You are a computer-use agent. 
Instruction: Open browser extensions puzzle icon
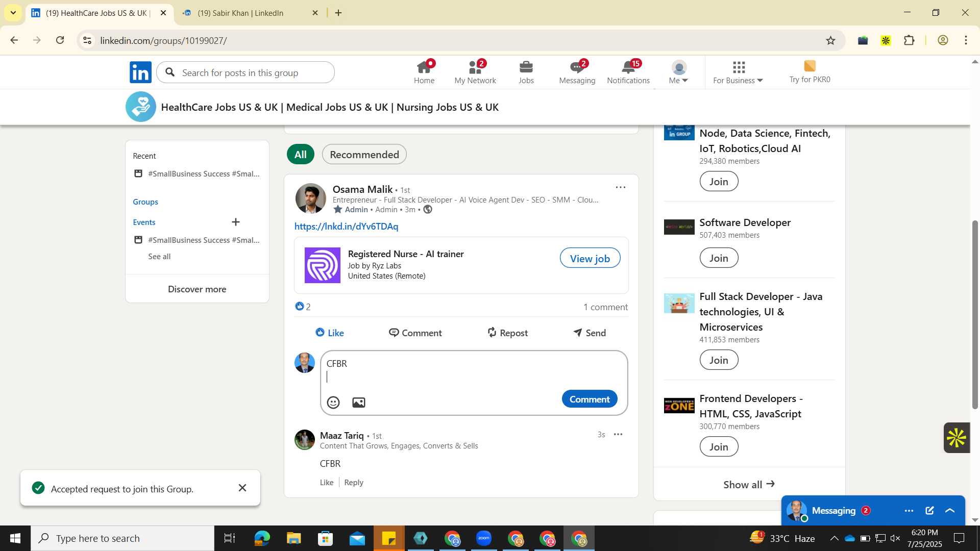click(x=909, y=40)
